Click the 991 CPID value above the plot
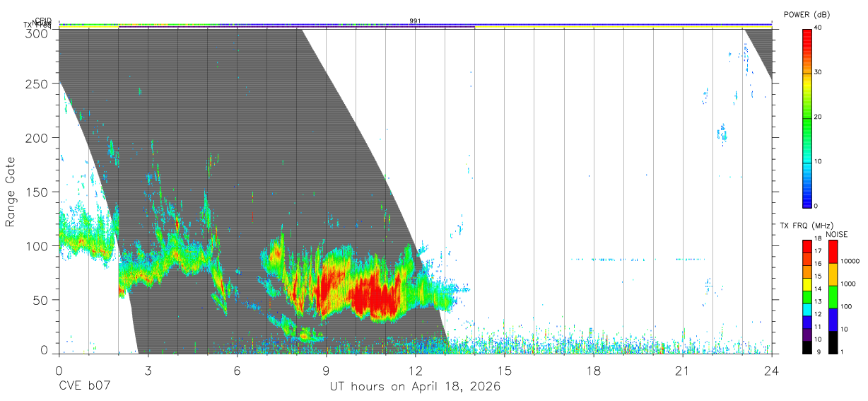 coord(415,21)
